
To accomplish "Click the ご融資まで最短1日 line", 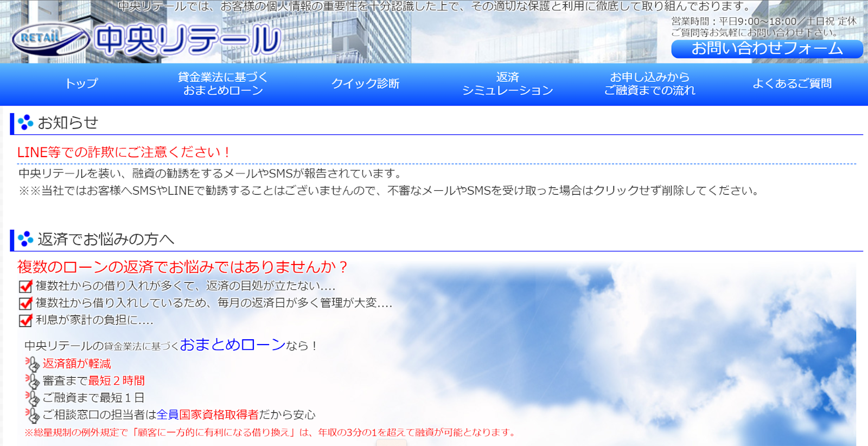I will (93, 398).
